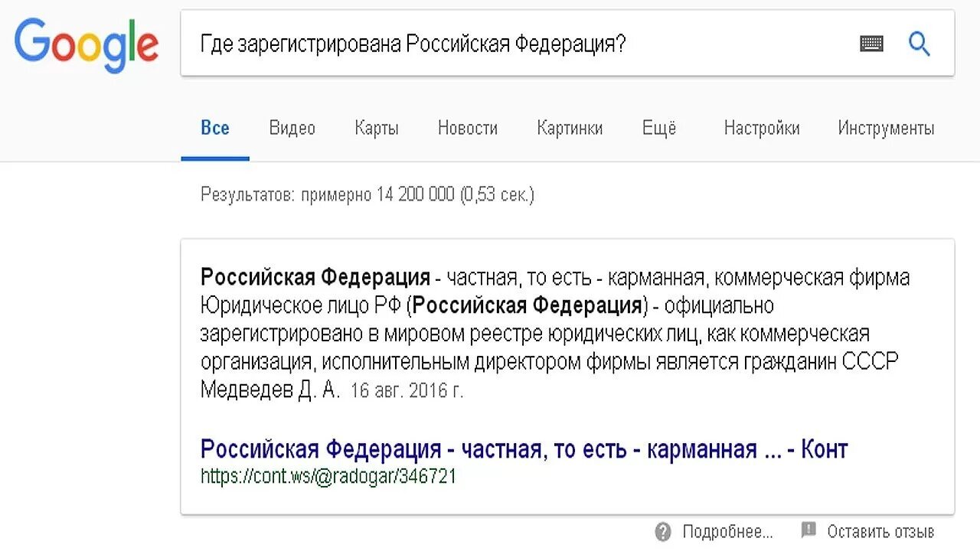
Task: Click the cont.ws/@radogar/346721 URL
Action: (328, 476)
